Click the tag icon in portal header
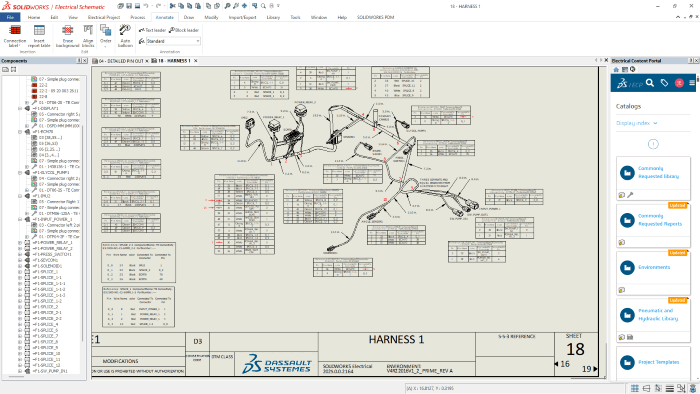 pyautogui.click(x=664, y=83)
